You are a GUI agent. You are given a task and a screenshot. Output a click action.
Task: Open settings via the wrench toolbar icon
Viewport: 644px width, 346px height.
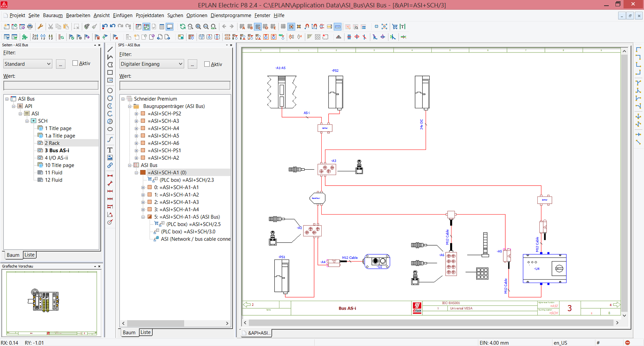[x=41, y=26]
